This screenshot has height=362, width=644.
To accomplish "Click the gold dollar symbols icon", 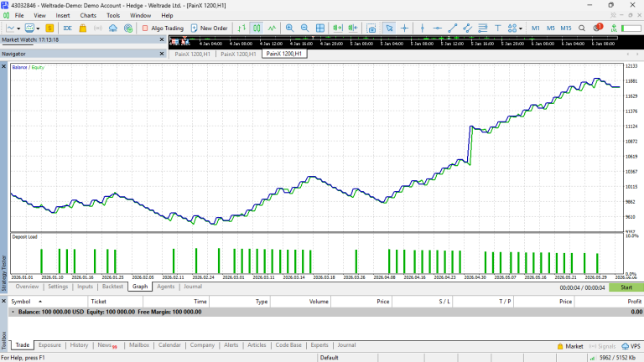I will tap(49, 28).
